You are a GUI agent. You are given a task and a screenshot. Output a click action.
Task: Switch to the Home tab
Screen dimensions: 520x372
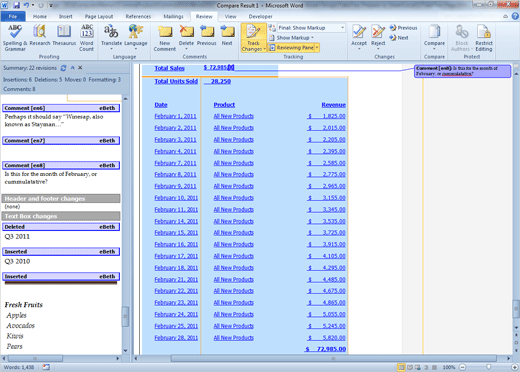click(x=40, y=16)
